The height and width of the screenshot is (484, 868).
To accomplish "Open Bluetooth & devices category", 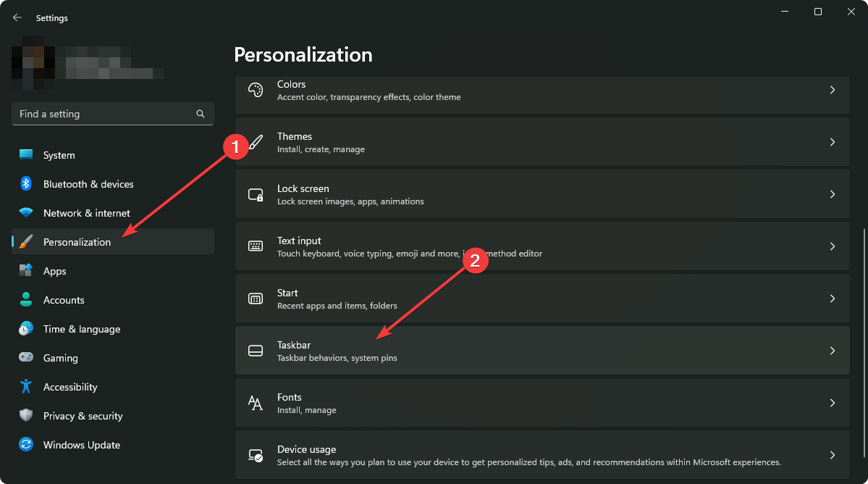I will click(x=88, y=184).
